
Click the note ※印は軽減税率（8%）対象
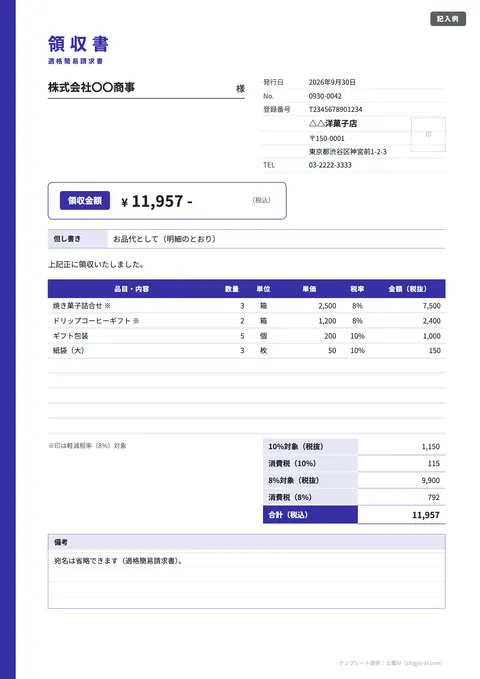(x=87, y=446)
